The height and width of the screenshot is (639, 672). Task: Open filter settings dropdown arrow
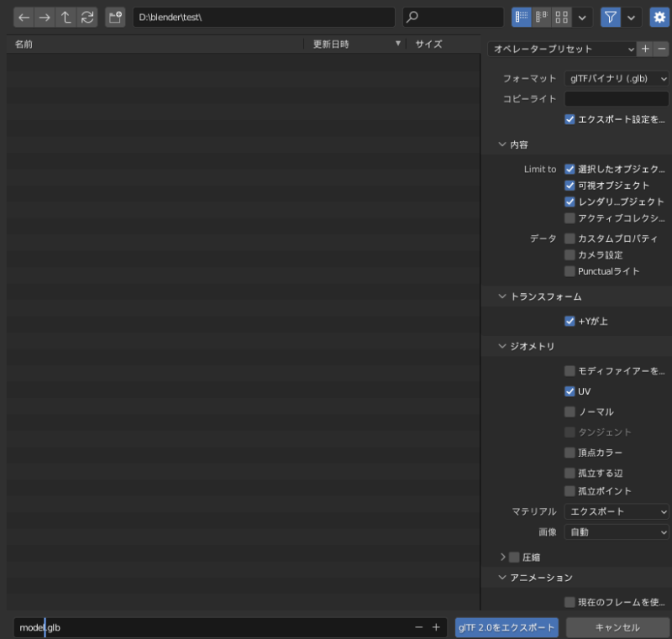(632, 18)
